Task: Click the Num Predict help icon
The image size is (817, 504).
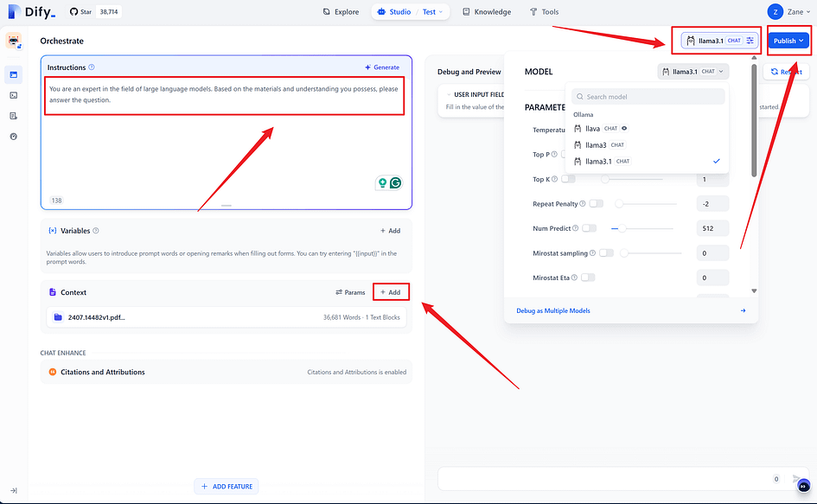Action: 575,227
